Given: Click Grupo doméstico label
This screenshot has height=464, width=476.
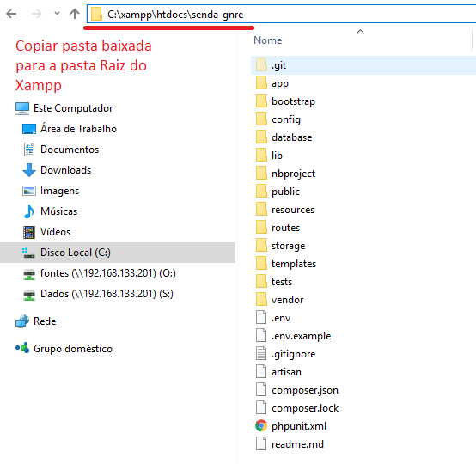Looking at the screenshot, I should point(73,349).
